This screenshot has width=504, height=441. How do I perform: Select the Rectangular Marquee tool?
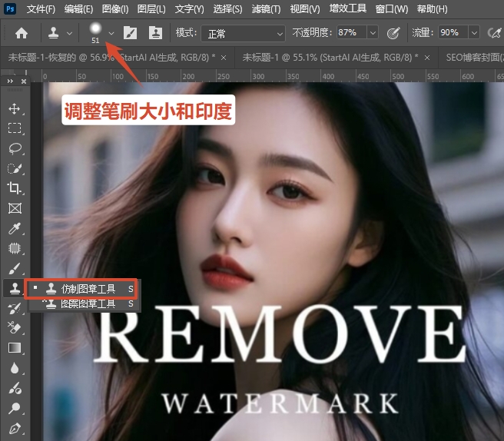(15, 128)
